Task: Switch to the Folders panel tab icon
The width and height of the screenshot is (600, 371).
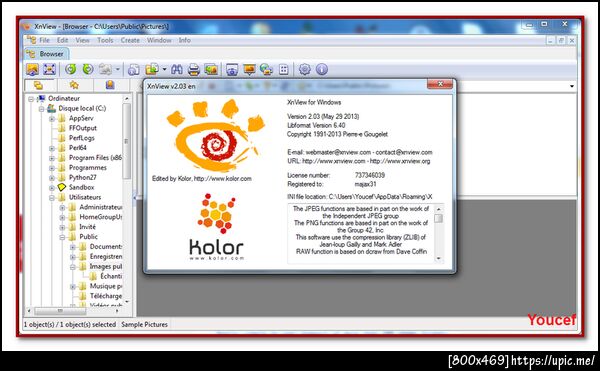Action: (39, 85)
